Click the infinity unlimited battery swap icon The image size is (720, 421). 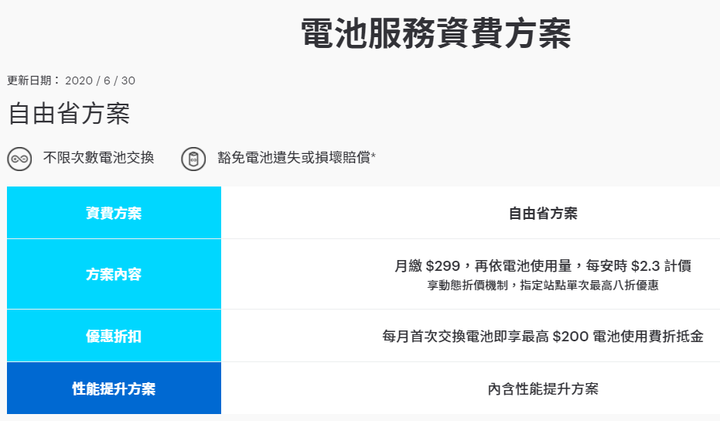coord(19,159)
